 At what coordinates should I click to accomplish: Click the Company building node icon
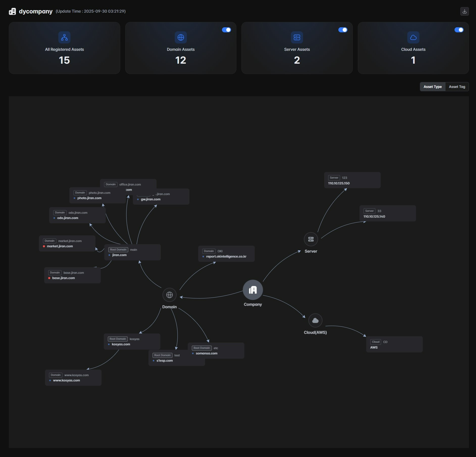(x=253, y=290)
